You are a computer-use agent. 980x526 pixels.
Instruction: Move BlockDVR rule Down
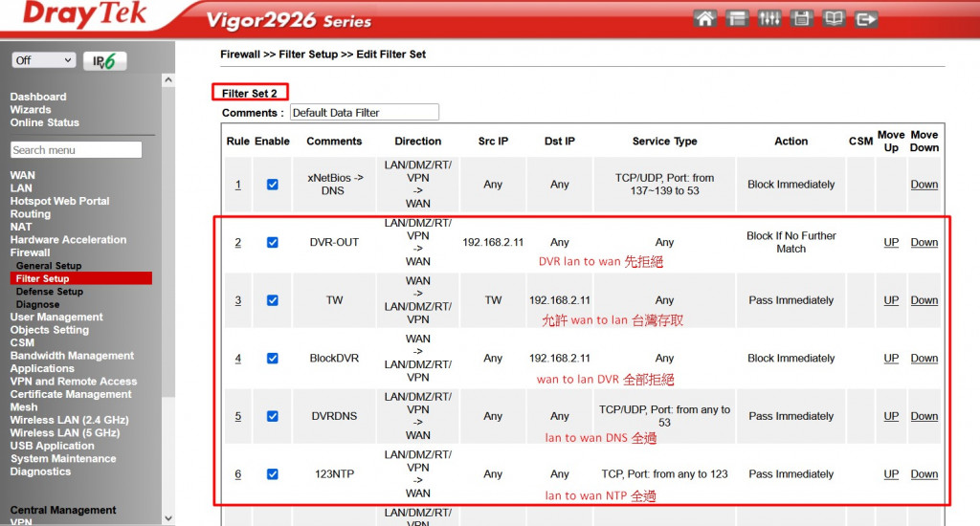click(924, 358)
